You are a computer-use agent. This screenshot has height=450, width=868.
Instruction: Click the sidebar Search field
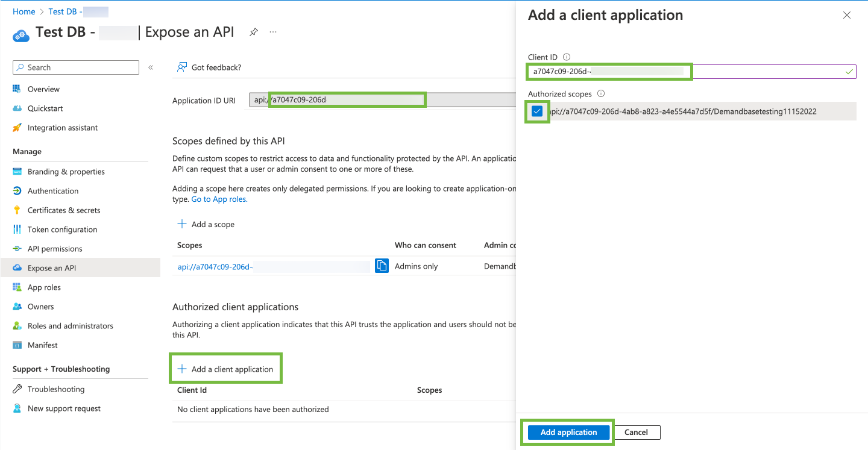[76, 67]
